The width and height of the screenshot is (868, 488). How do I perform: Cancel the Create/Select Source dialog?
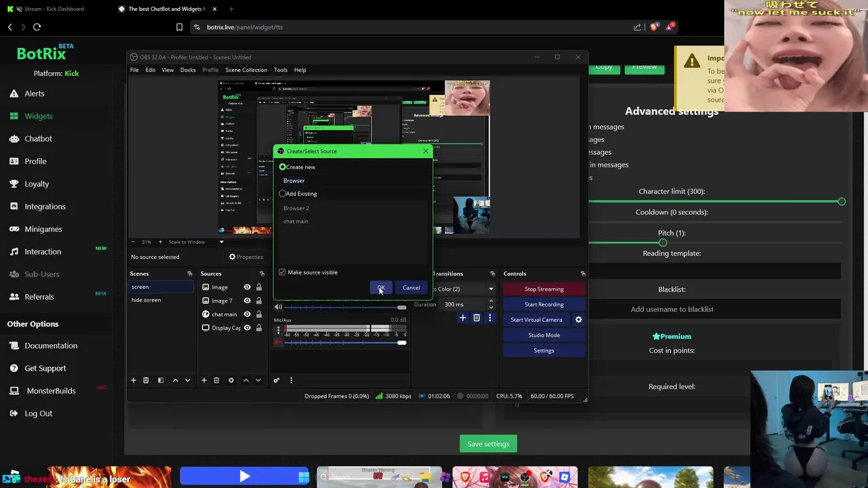click(x=411, y=288)
